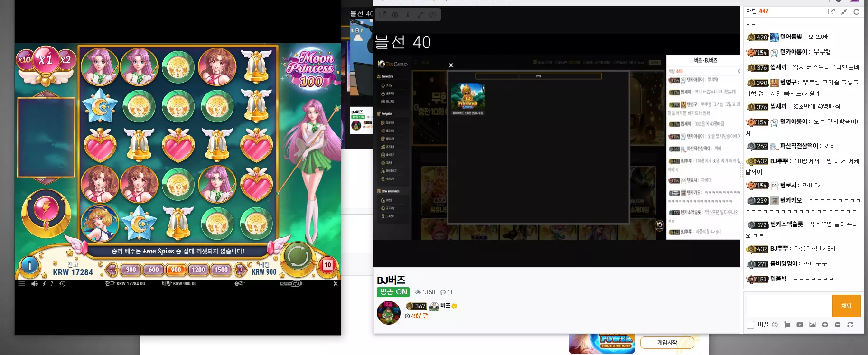Show stream info with the i icon
Viewport: 868px width, 355px height.
[408, 15]
